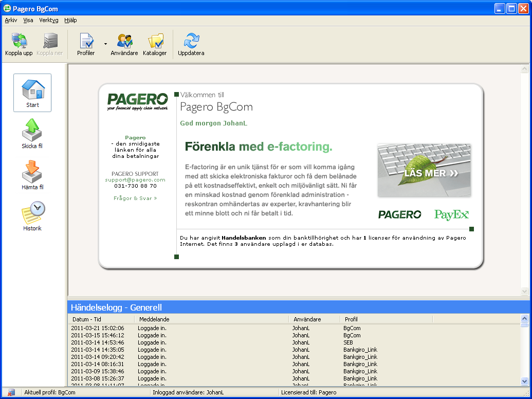
Task: Click the Koppla ner disconnect icon
Action: point(50,41)
